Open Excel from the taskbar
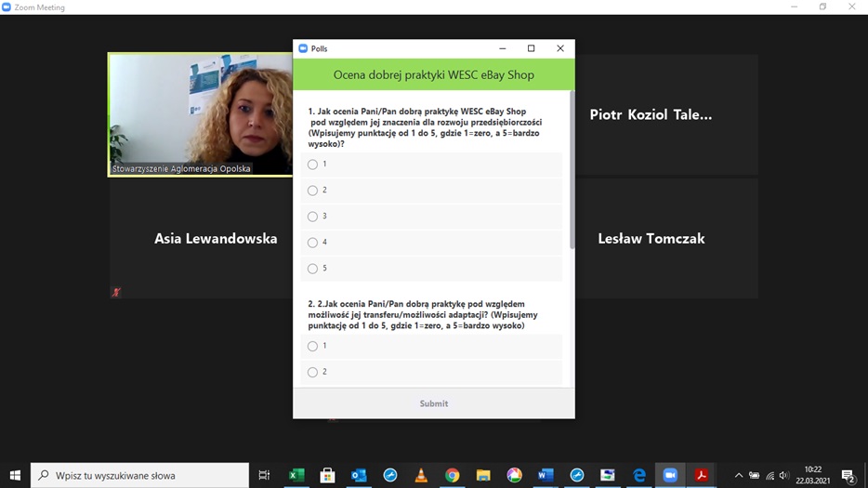The height and width of the screenshot is (488, 868). click(x=296, y=475)
